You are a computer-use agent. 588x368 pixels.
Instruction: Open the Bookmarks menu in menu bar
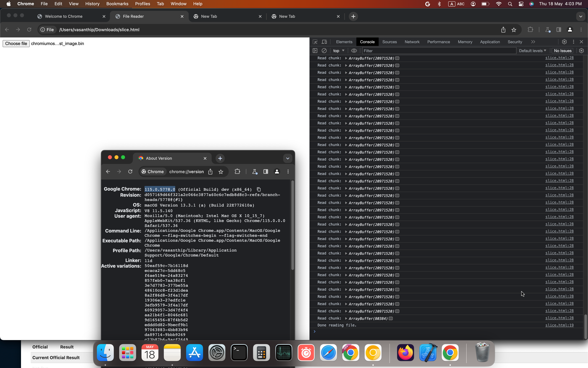[117, 4]
